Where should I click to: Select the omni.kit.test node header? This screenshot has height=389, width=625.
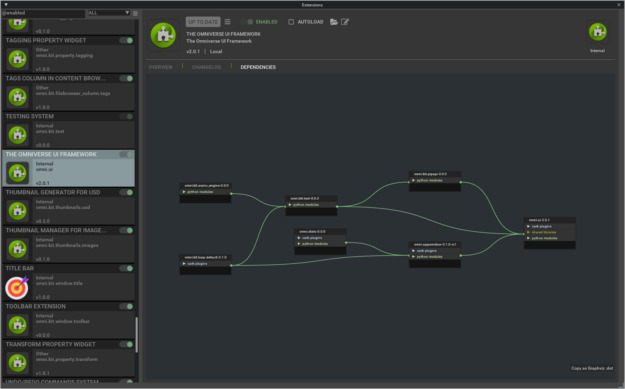point(311,198)
